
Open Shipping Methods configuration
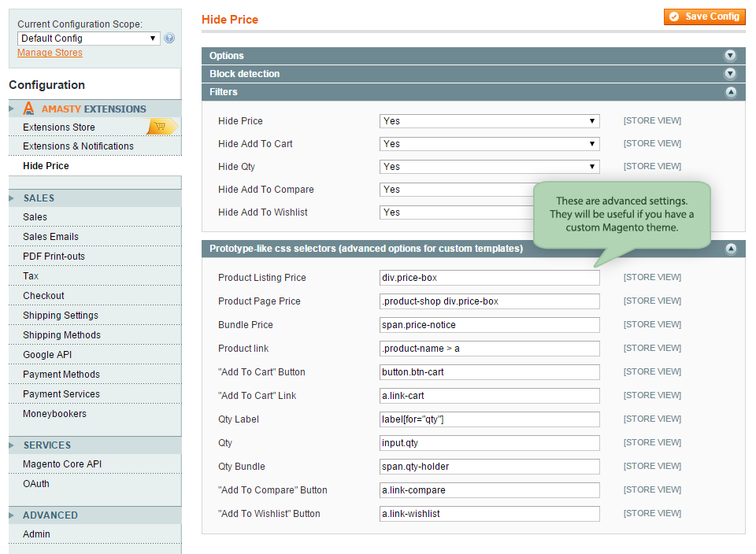[x=61, y=335]
